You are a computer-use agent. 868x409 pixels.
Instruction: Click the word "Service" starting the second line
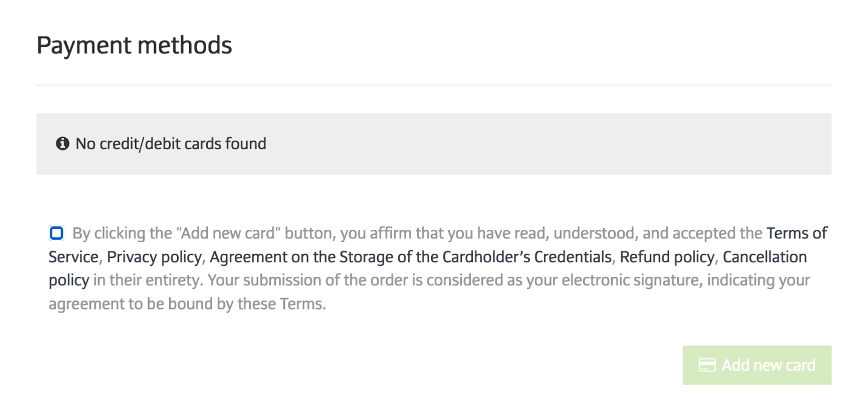(x=73, y=257)
